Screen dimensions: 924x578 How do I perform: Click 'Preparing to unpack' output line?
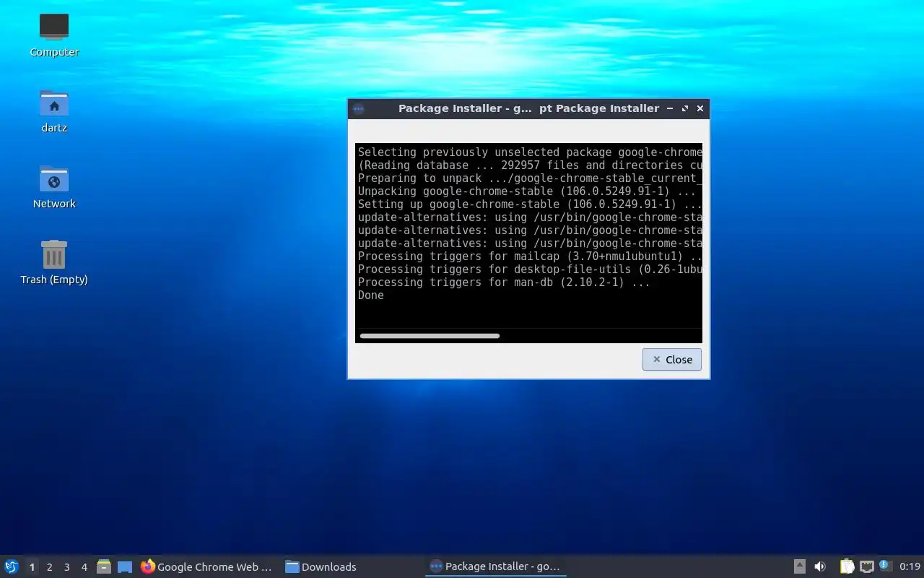(x=530, y=178)
